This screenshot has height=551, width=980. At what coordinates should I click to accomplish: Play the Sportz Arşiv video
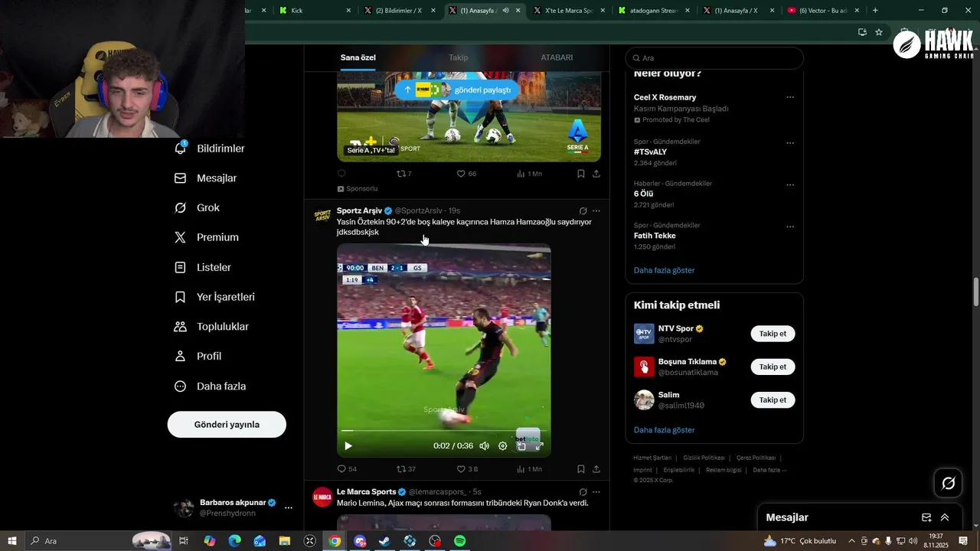[x=348, y=446]
